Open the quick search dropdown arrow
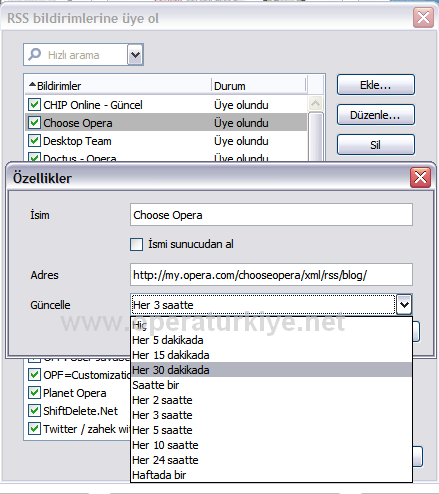 click(135, 54)
